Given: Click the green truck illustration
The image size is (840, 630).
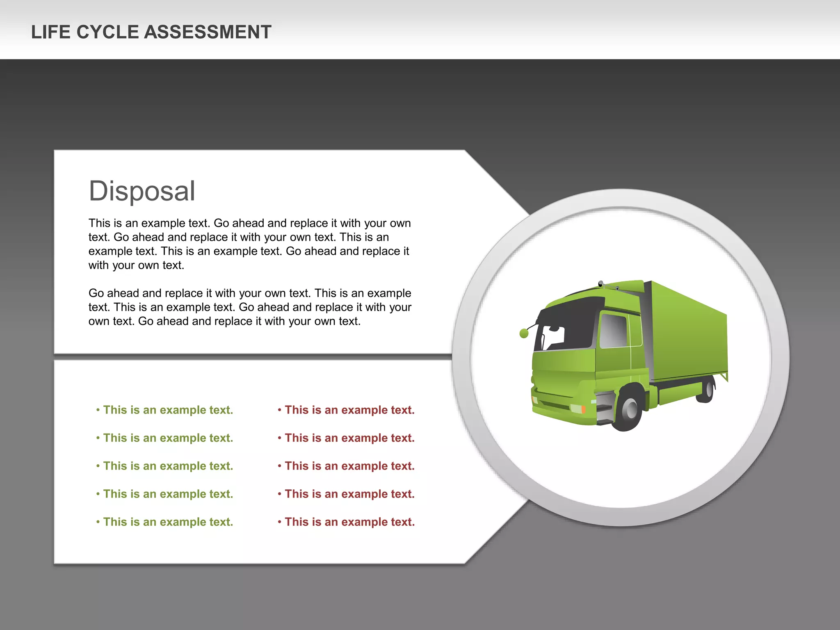Looking at the screenshot, I should 623,355.
